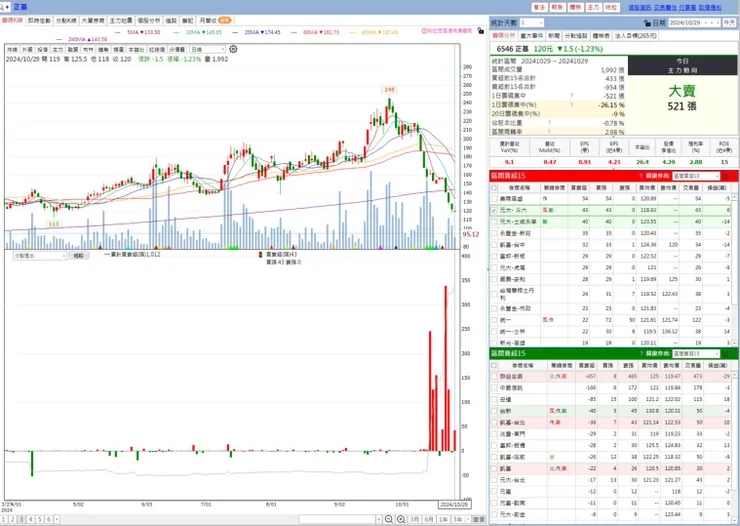
Task: Click the question mark in red 區間買超15 header
Action: [641, 176]
